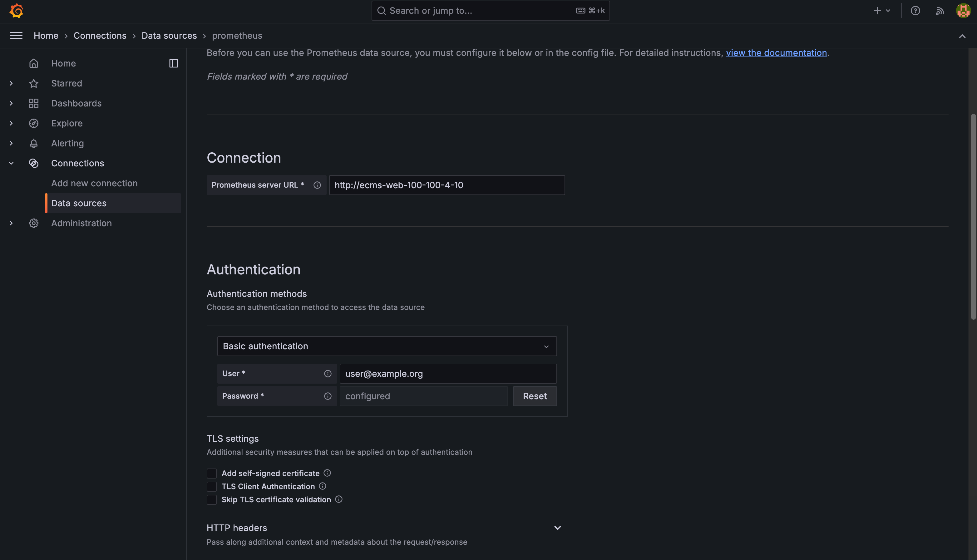977x560 pixels.
Task: Click the Authentication methods label
Action: pyautogui.click(x=257, y=294)
